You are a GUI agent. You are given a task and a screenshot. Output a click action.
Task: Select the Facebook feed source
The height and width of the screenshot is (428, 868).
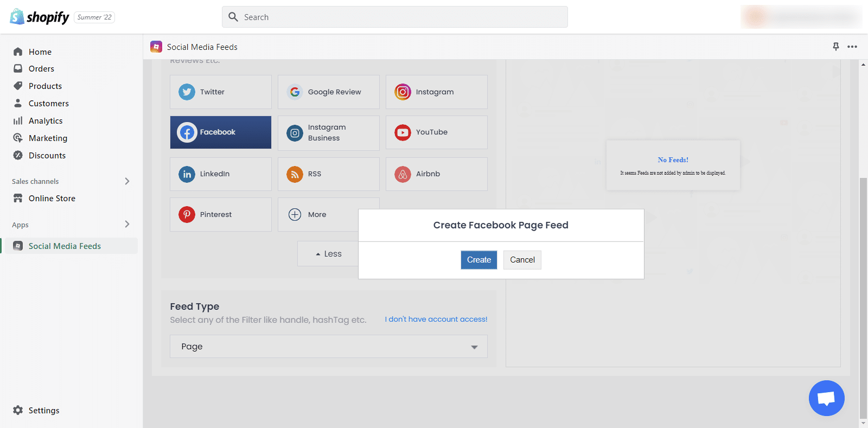(x=221, y=132)
